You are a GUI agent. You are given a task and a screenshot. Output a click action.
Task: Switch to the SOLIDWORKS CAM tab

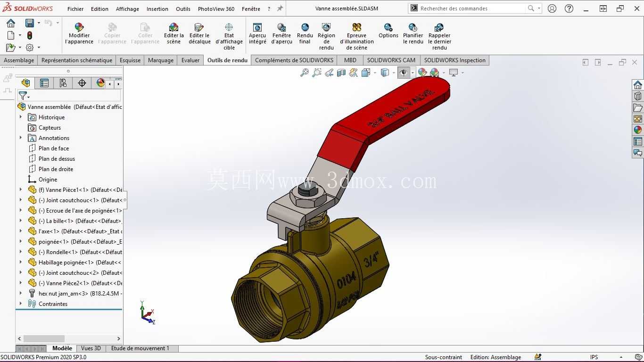tap(391, 60)
